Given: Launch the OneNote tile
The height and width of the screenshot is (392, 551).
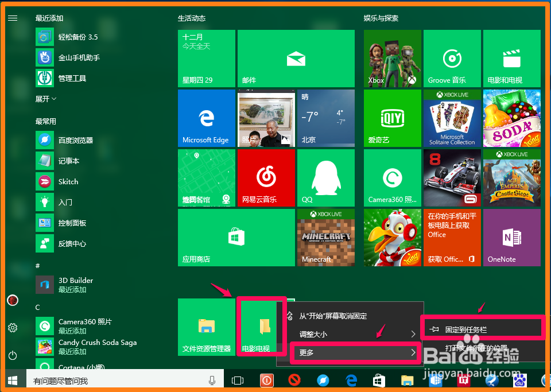Looking at the screenshot, I should point(512,238).
